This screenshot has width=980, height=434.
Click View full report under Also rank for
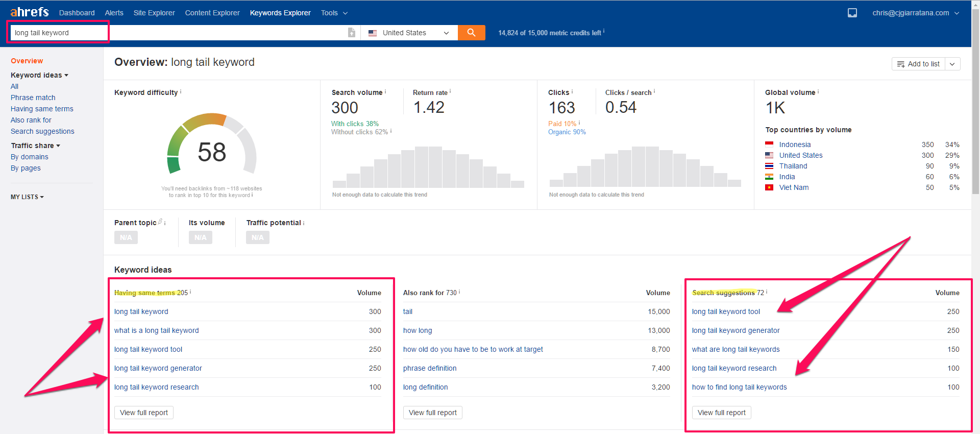[432, 413]
